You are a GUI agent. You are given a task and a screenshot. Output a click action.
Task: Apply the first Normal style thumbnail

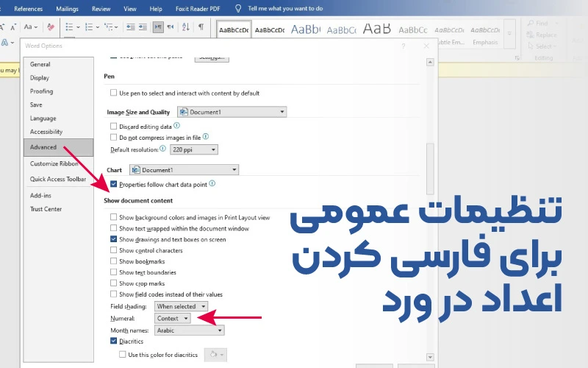click(x=234, y=29)
